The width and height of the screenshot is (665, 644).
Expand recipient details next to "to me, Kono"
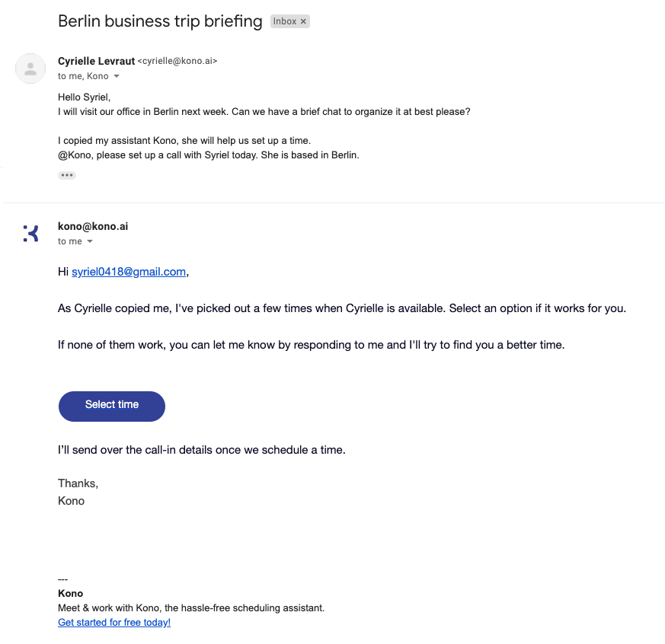click(x=117, y=77)
